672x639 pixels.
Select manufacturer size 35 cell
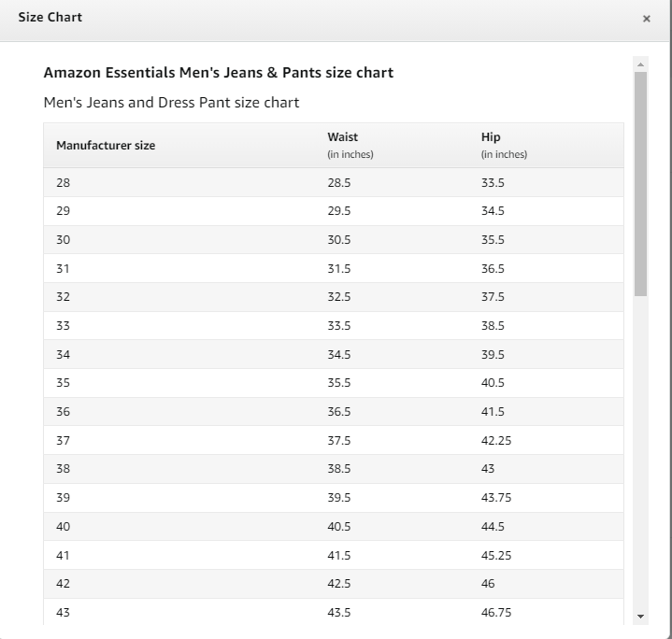[63, 382]
